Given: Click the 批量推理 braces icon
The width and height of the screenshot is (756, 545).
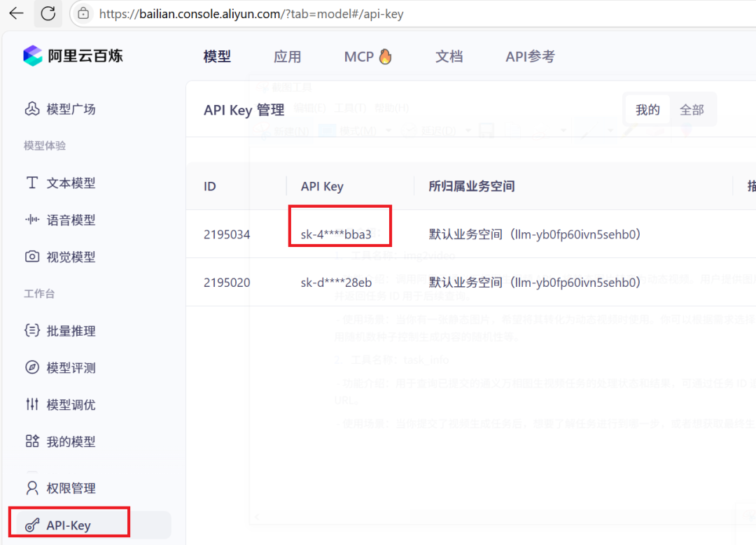Looking at the screenshot, I should click(31, 330).
